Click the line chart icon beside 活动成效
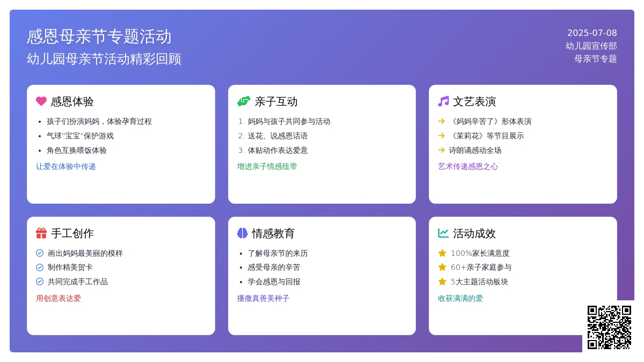Viewport: 644px width, 362px height. (443, 233)
